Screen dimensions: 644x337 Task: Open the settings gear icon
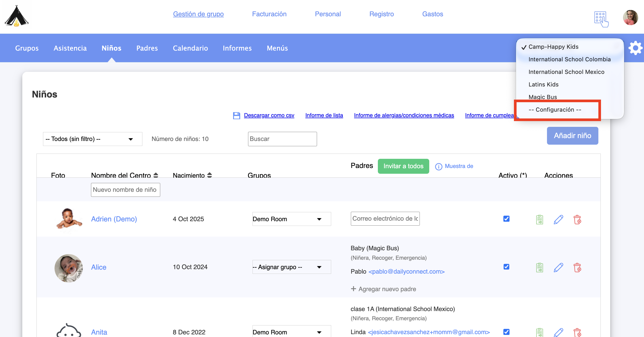[x=635, y=48]
